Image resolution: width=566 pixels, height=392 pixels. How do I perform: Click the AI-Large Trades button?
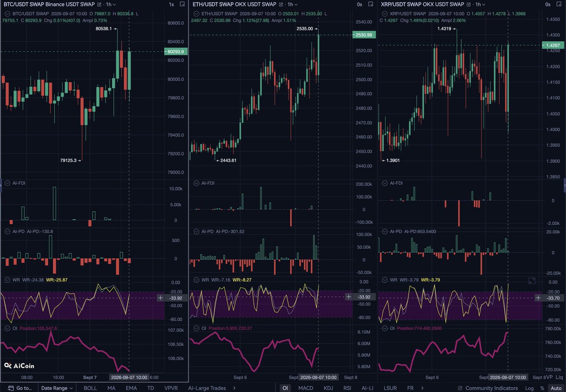click(x=207, y=388)
